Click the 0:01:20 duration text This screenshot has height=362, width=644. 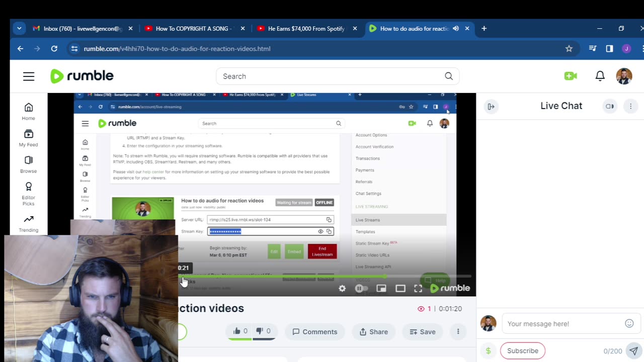450,309
